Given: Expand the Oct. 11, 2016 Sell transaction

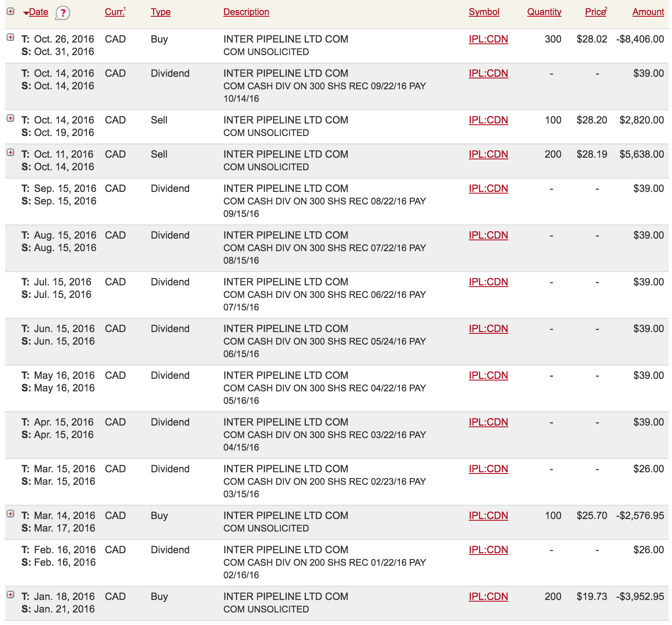Looking at the screenshot, I should pyautogui.click(x=11, y=153).
